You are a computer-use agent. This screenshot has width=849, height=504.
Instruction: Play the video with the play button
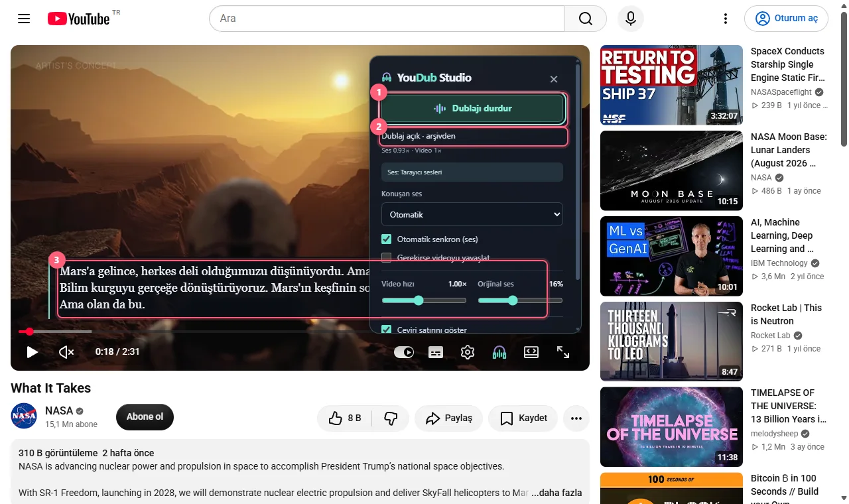pos(32,352)
